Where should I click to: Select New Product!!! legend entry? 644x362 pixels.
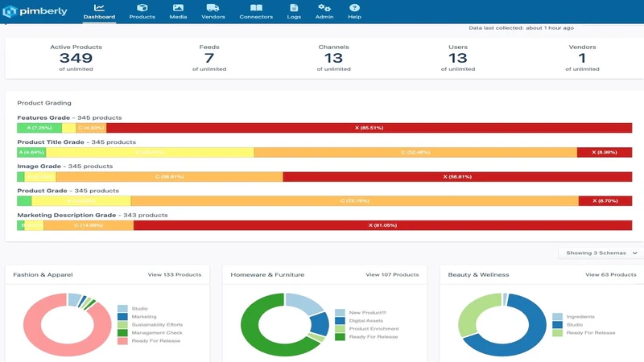361,313
